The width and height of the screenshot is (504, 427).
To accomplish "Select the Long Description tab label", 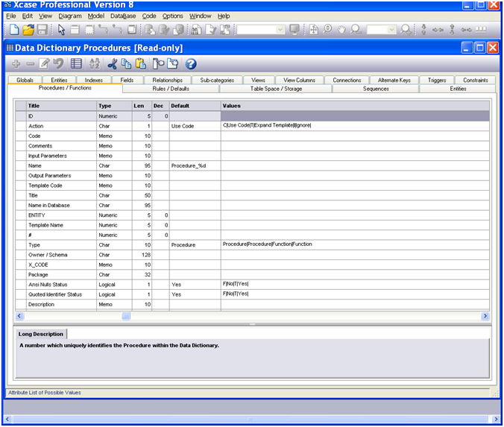I will 41,334.
